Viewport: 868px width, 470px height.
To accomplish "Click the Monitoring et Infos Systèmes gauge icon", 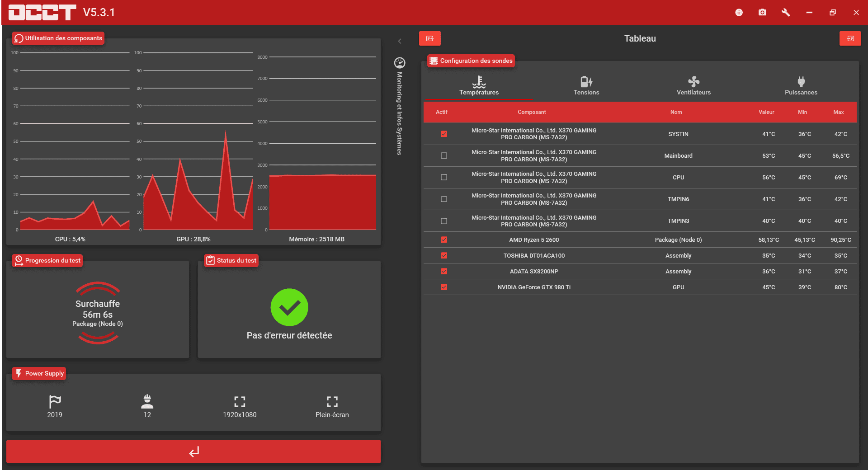I will 400,63.
